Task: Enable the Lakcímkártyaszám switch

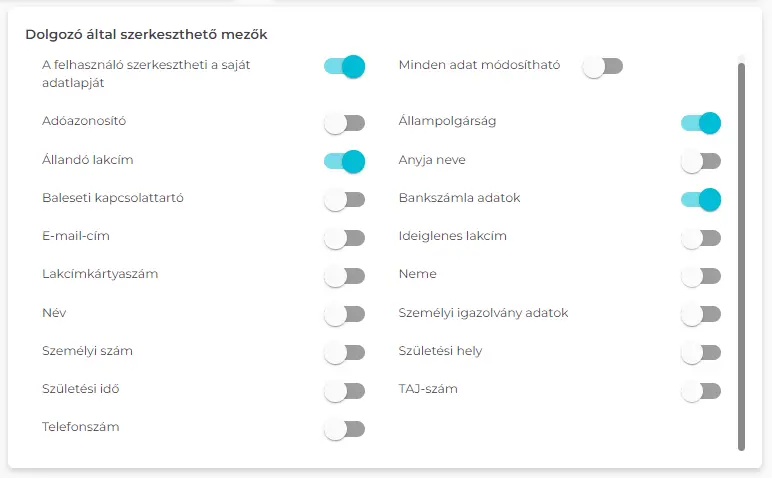Action: pos(344,276)
